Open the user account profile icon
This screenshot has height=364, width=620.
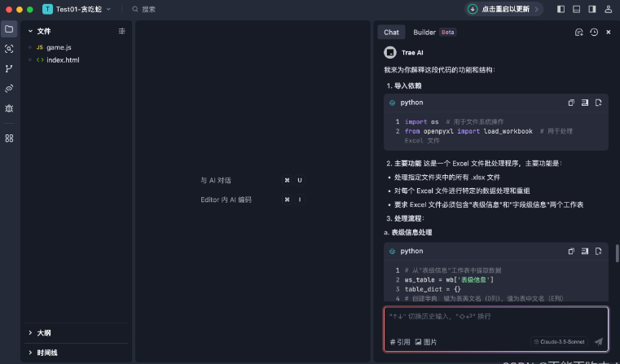tap(610, 9)
